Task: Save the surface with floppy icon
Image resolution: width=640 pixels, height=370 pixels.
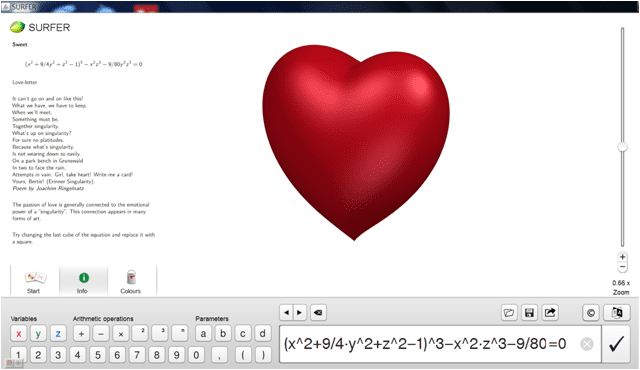Action: pyautogui.click(x=529, y=313)
